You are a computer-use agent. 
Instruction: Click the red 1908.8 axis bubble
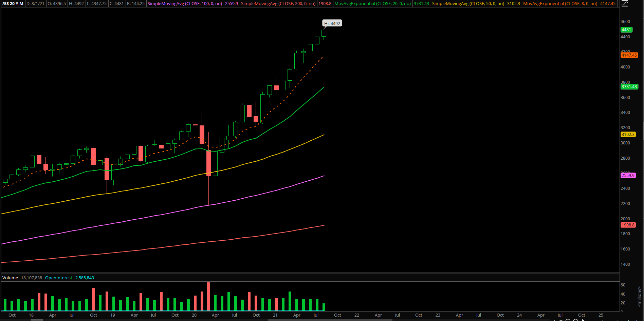click(x=628, y=225)
